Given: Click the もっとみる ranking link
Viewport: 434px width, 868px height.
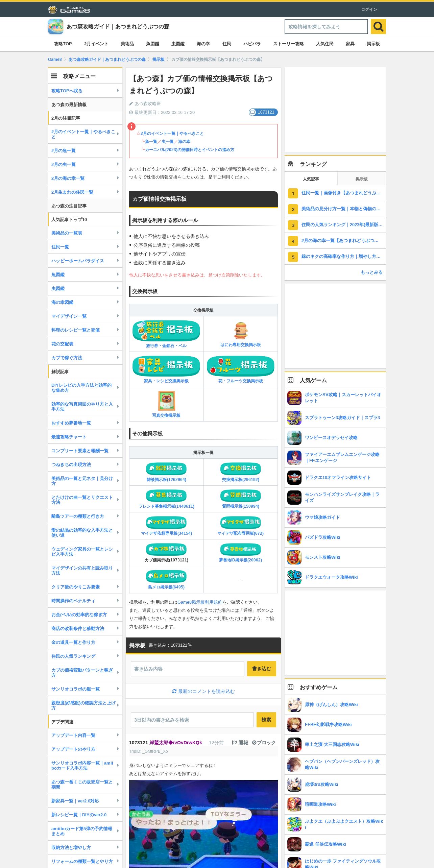Looking at the screenshot, I should coord(371,272).
